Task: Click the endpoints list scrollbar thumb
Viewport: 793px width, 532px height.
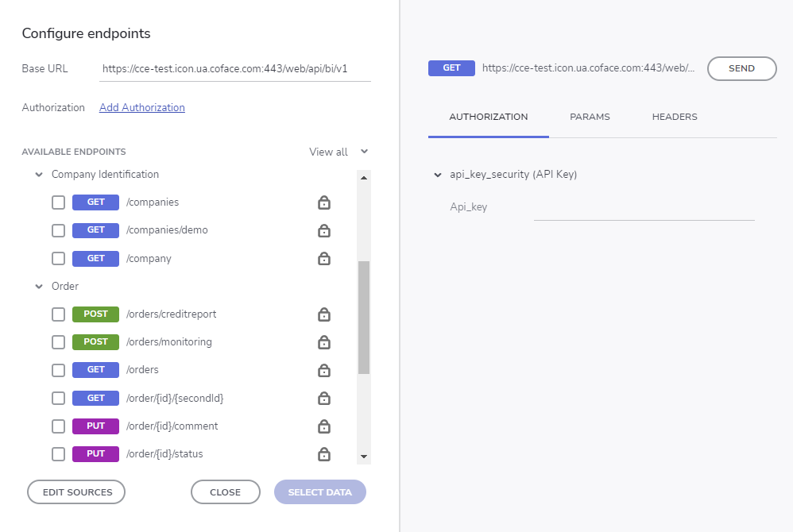Action: tap(364, 318)
